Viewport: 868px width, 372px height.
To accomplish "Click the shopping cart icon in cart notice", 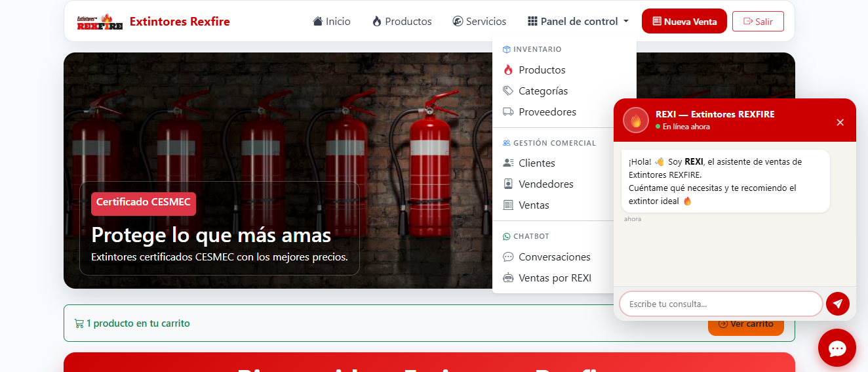I will (x=79, y=323).
